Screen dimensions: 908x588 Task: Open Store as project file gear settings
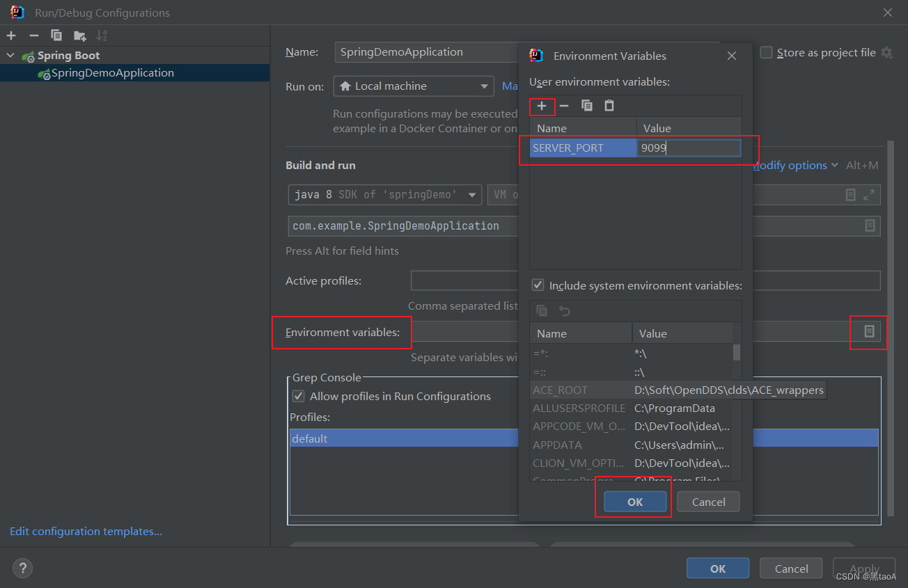(886, 53)
